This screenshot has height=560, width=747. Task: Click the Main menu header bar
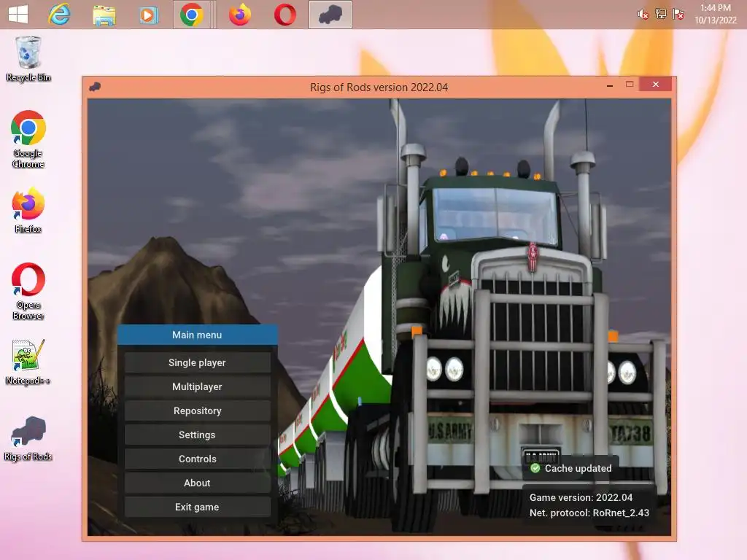tap(197, 335)
